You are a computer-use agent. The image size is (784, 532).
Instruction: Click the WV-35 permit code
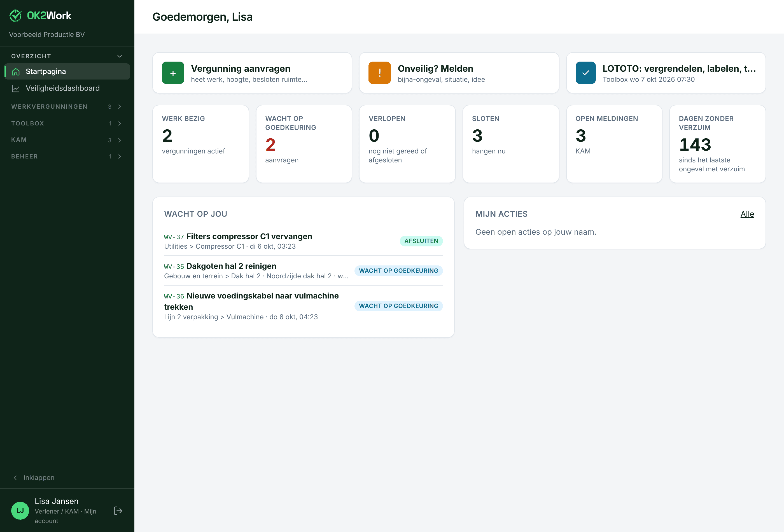point(174,267)
